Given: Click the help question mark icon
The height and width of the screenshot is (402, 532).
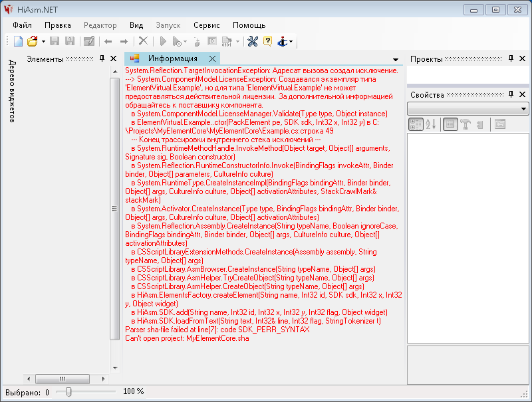Looking at the screenshot, I should tap(267, 41).
